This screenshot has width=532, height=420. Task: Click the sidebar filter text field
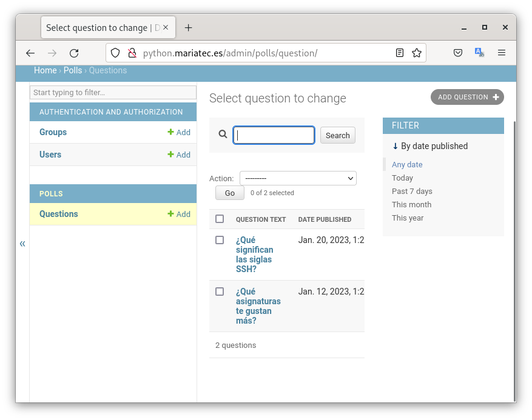(x=113, y=93)
